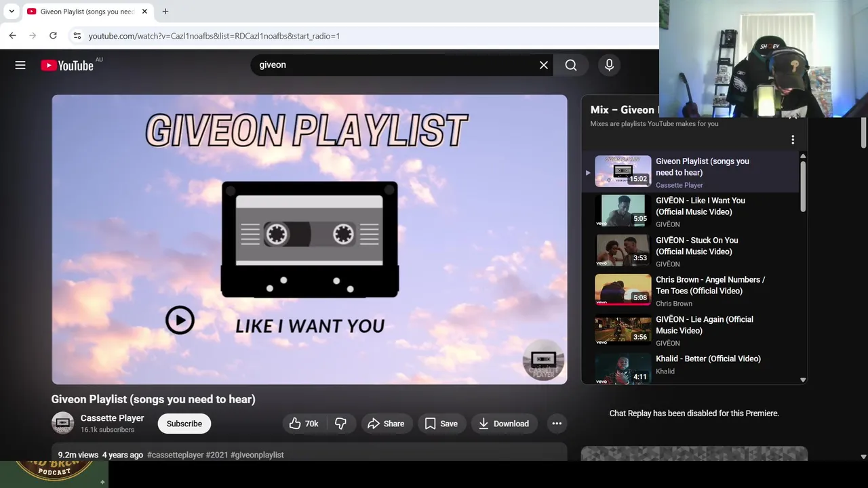Image resolution: width=868 pixels, height=488 pixels.
Task: Open a new browser tab
Action: [165, 12]
